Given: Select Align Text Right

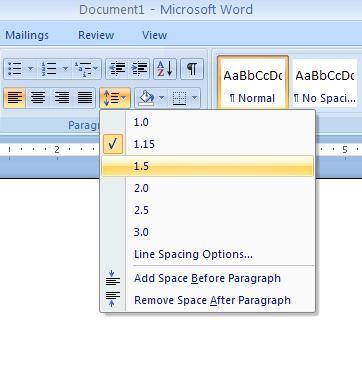Looking at the screenshot, I should (62, 98).
